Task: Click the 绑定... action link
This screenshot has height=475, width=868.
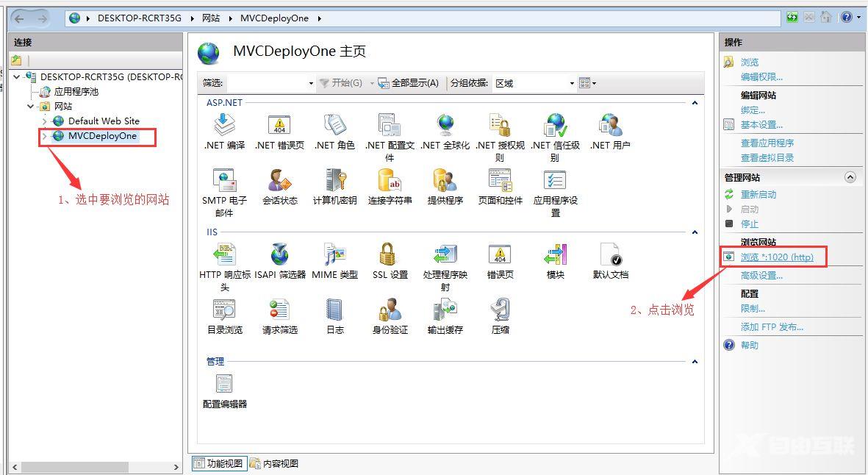Action: coord(753,110)
